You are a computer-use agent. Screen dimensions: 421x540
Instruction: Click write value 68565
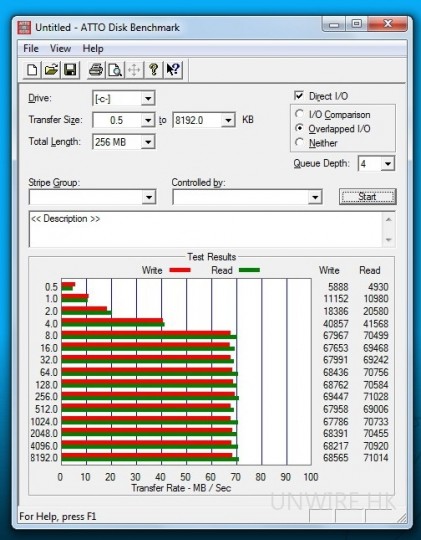click(336, 458)
